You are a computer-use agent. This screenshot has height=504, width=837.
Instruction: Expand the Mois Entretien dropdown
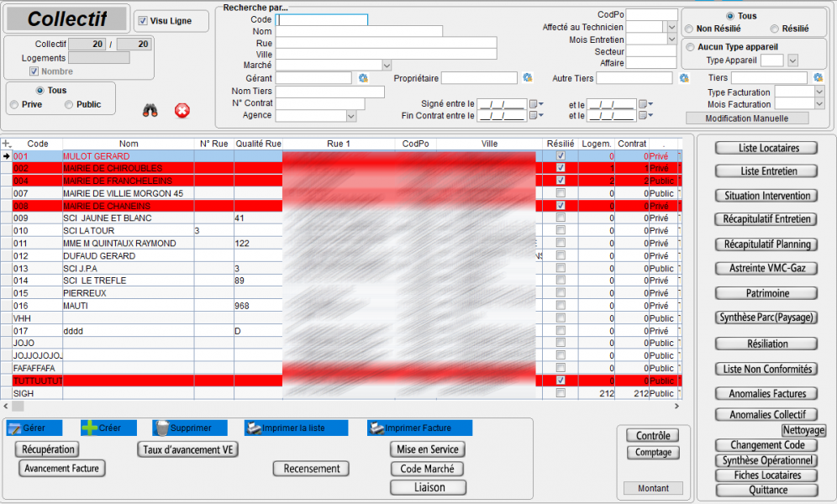pyautogui.click(x=671, y=39)
